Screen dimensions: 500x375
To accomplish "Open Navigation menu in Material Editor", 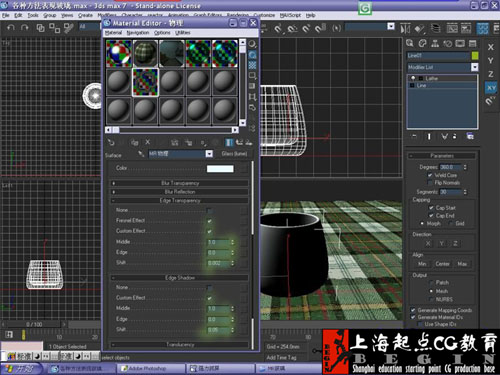I will pos(138,33).
